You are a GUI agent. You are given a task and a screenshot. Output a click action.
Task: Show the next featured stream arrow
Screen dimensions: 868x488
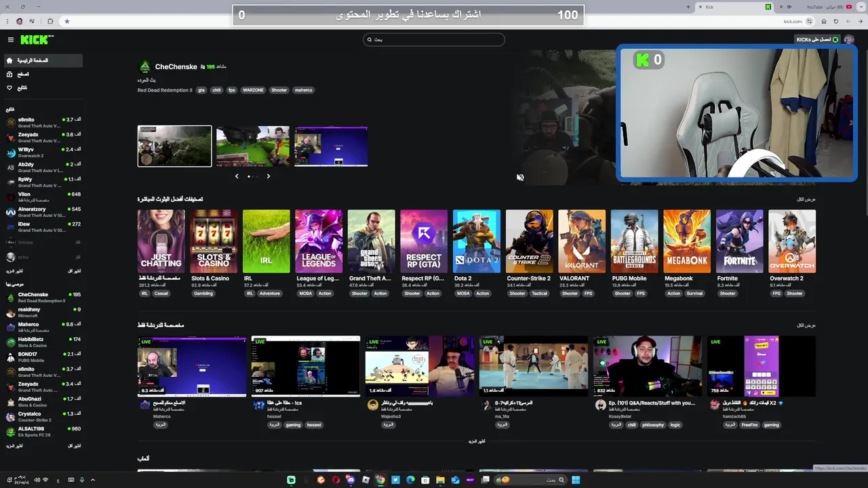[x=268, y=176]
